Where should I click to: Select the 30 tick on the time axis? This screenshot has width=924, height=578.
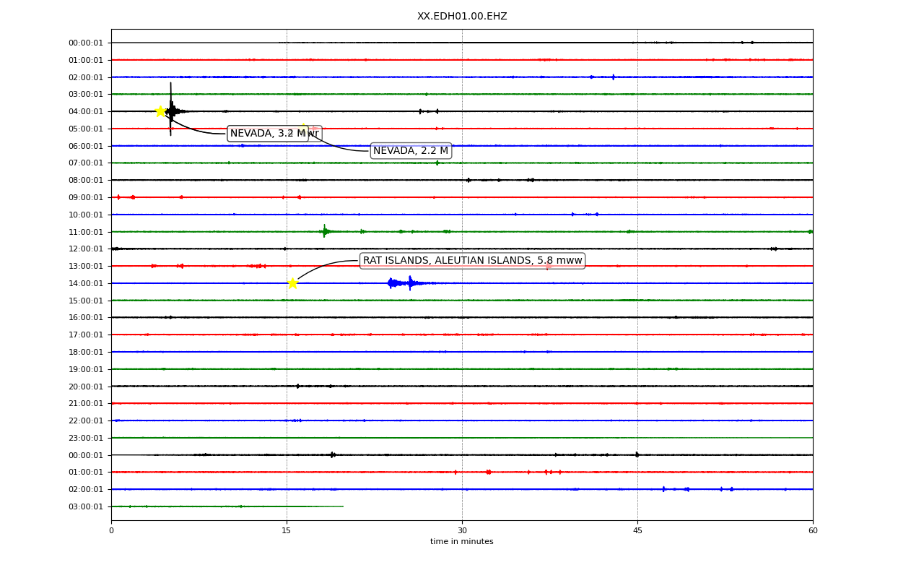pyautogui.click(x=462, y=531)
